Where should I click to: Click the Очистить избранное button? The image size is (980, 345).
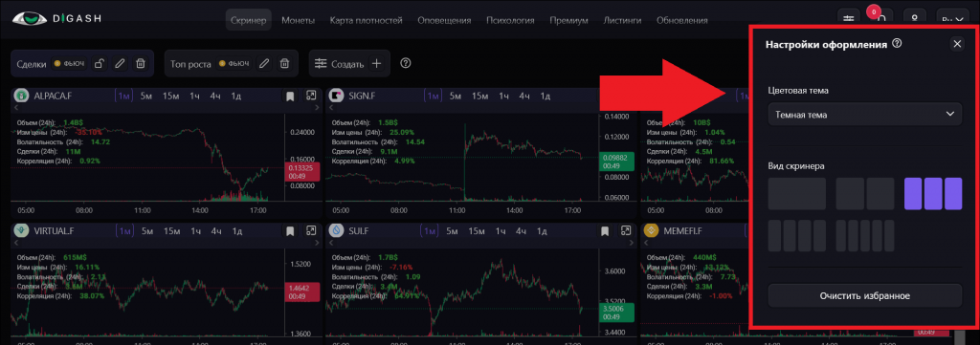[865, 295]
